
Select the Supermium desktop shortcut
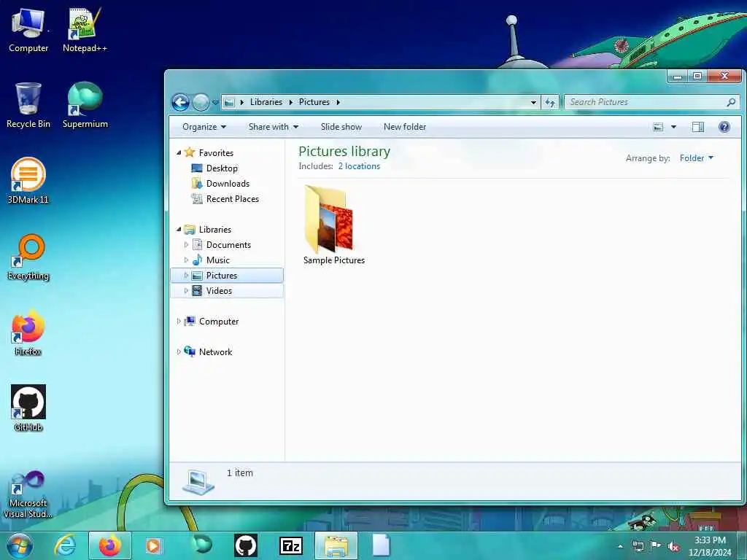(x=85, y=105)
